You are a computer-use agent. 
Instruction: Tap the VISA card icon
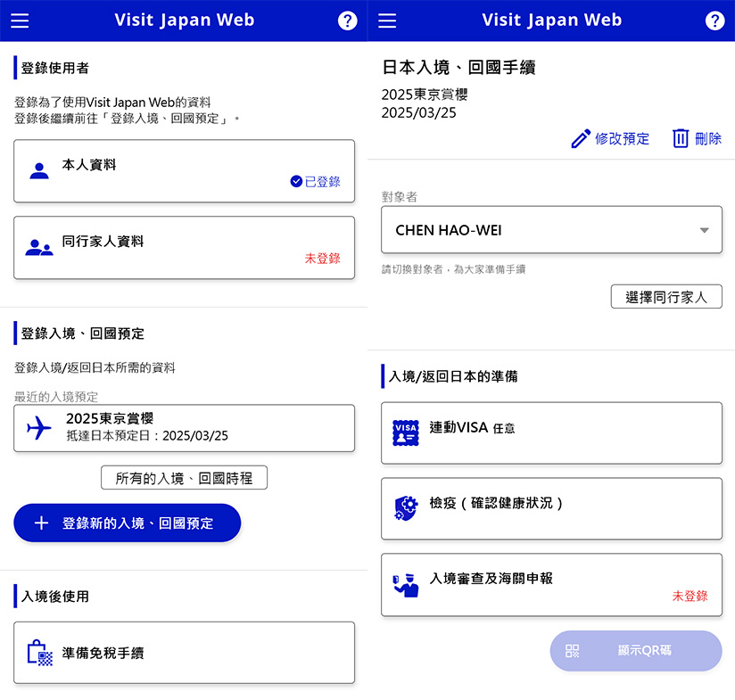tap(406, 432)
